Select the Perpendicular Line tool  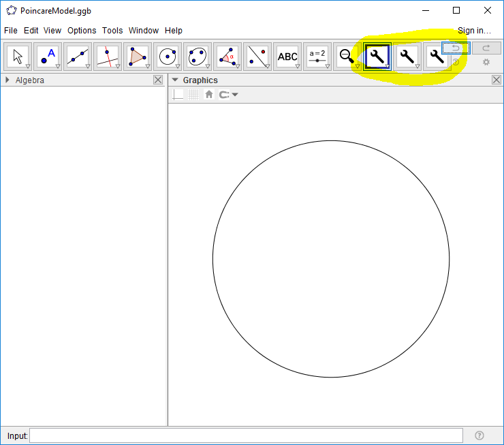click(108, 56)
